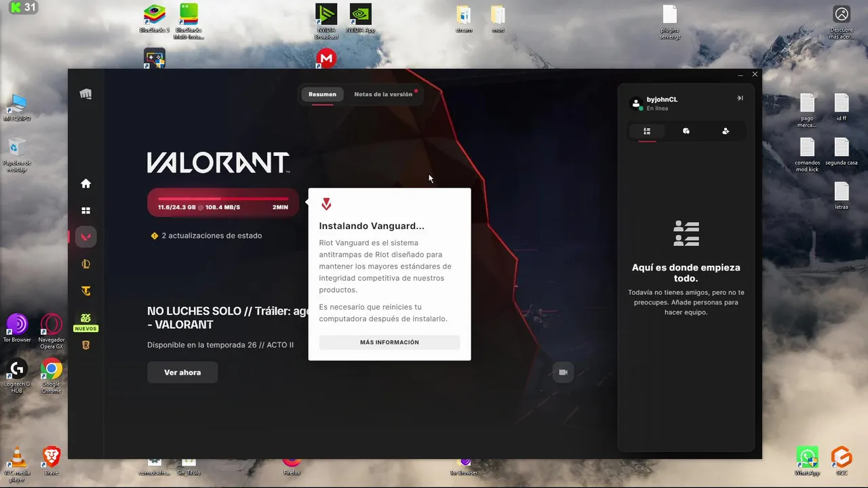Select WhatsApp desktop shortcut

[807, 461]
